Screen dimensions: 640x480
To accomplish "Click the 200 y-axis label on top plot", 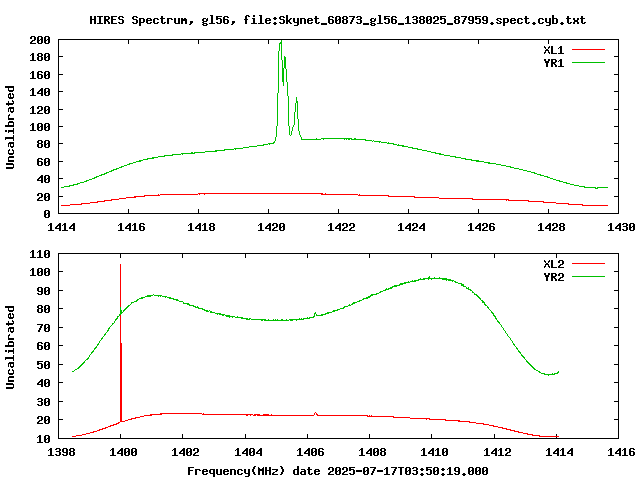I will (40, 40).
